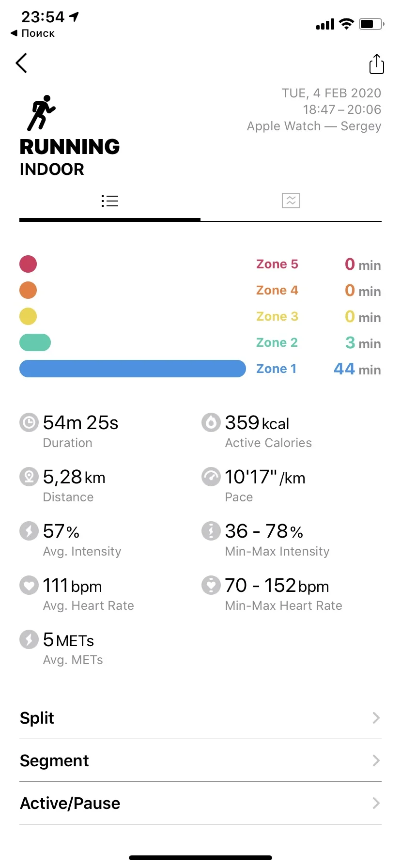The width and height of the screenshot is (401, 868).
Task: Tap the green Zone 2 bar
Action: coord(35,342)
